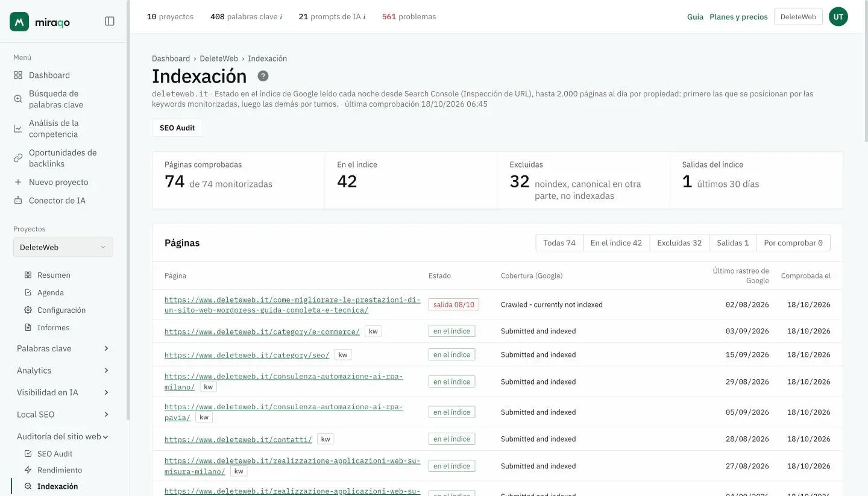The image size is (868, 496).
Task: Click the SEO Audit button below the description
Action: [x=177, y=128]
